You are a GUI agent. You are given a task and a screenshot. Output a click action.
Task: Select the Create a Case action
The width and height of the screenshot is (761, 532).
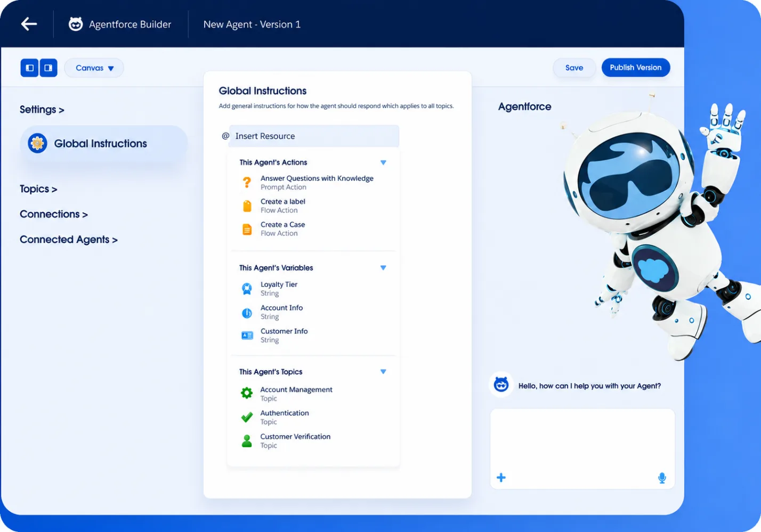[282, 229]
